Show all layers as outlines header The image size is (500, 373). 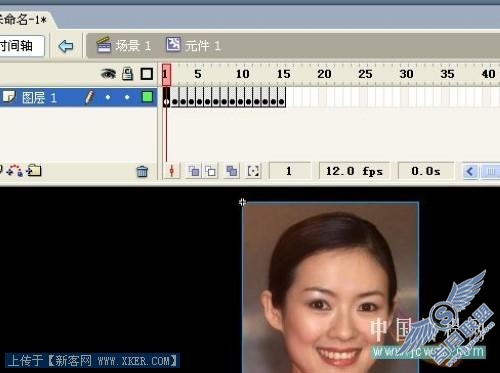pos(147,74)
